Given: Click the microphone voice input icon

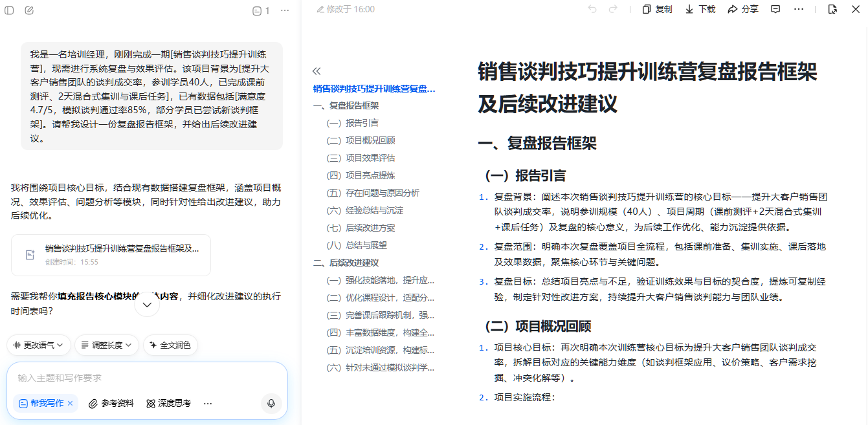Looking at the screenshot, I should (271, 404).
